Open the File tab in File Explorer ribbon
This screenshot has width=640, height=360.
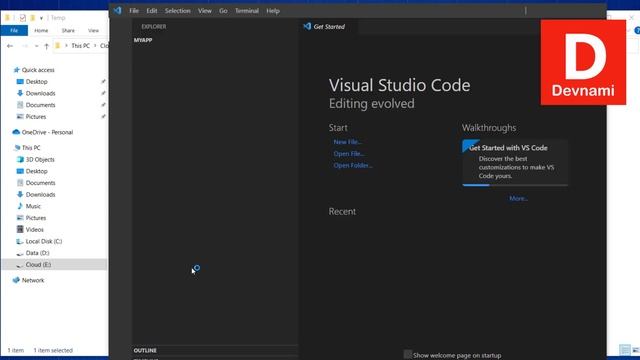tap(14, 31)
